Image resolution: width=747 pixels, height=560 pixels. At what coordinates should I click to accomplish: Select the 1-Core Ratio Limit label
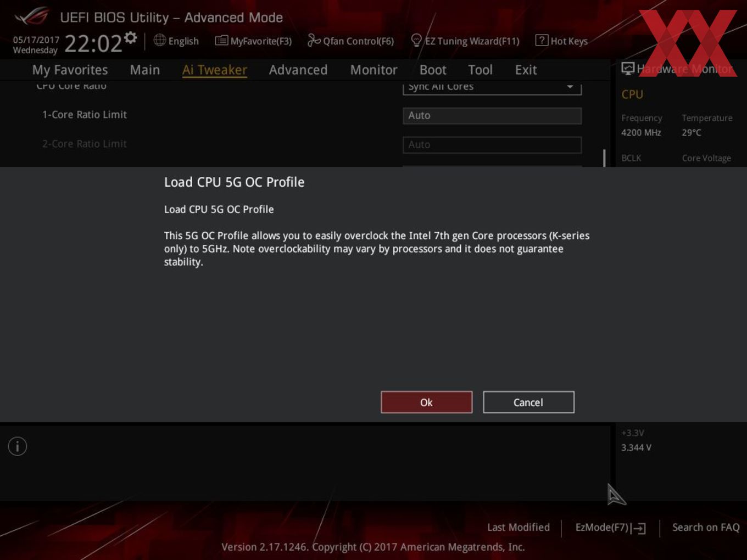(85, 115)
